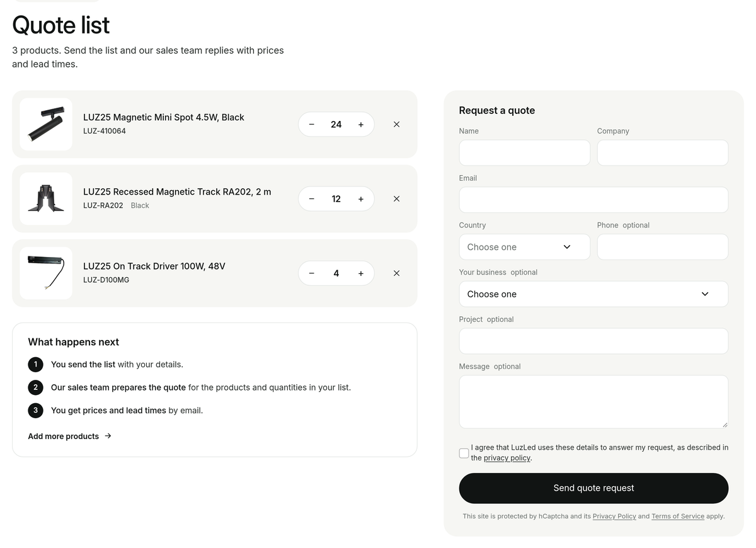Screen dimensions: 756x548
Task: Focus the Company input field
Action: tap(663, 153)
